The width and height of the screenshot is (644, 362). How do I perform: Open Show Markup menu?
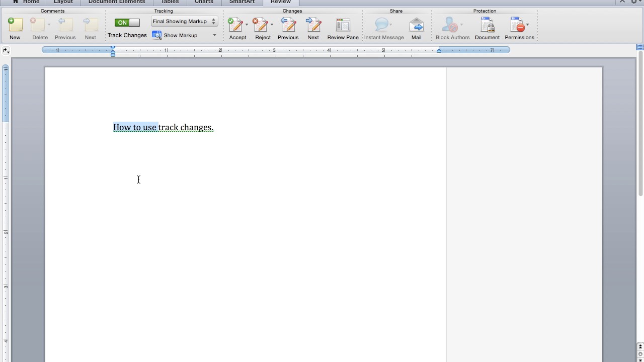[184, 35]
